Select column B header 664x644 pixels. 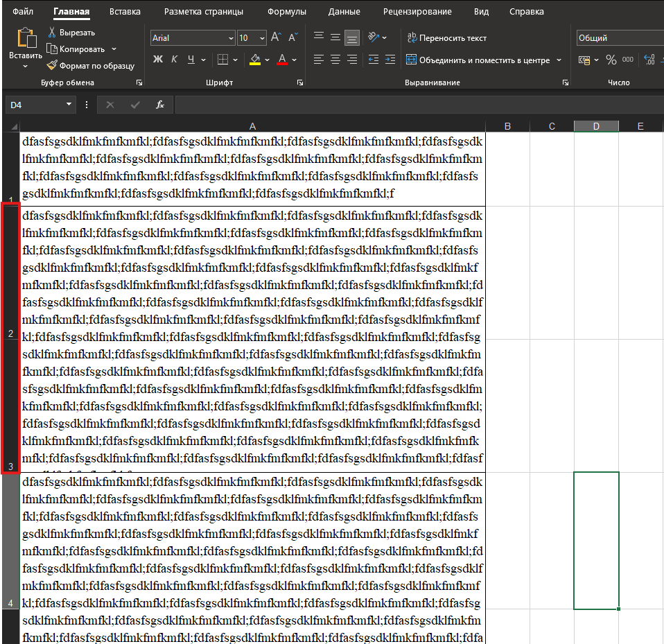point(507,126)
